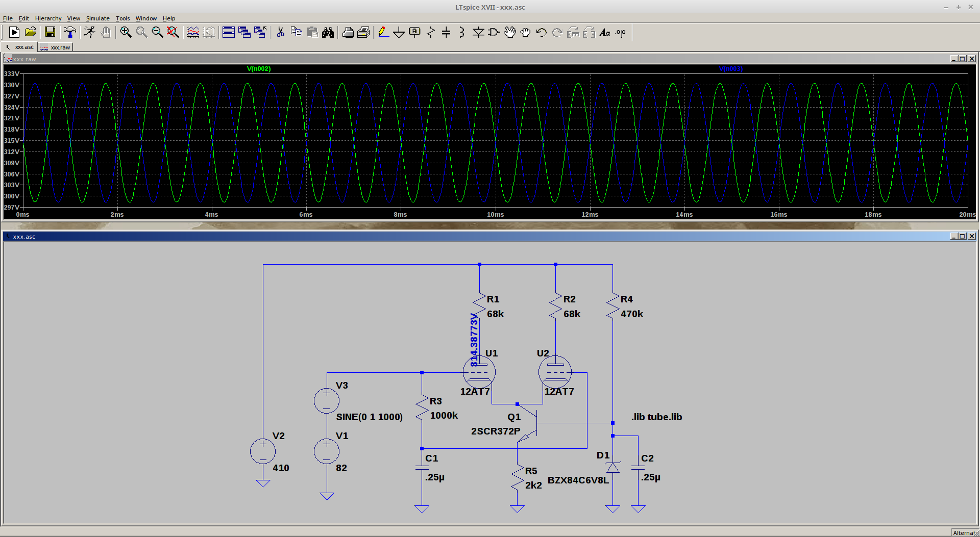This screenshot has height=537, width=980.
Task: Select the Drag closed-hand tool
Action: 526,32
